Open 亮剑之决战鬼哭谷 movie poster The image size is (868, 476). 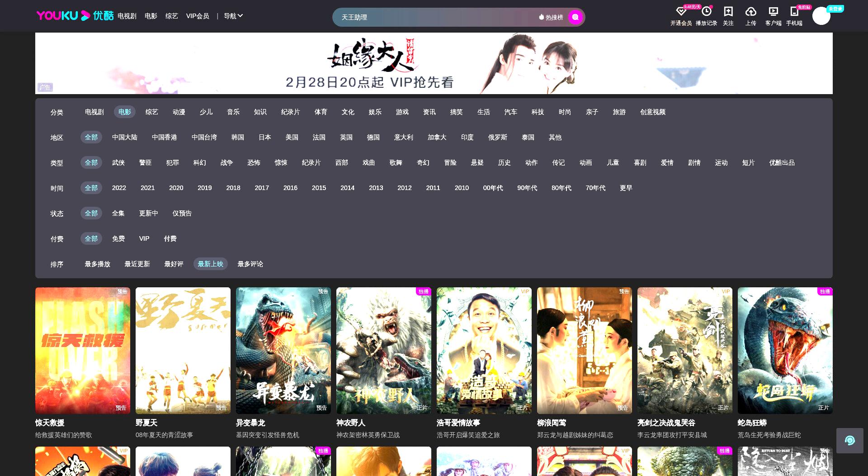[x=685, y=351]
